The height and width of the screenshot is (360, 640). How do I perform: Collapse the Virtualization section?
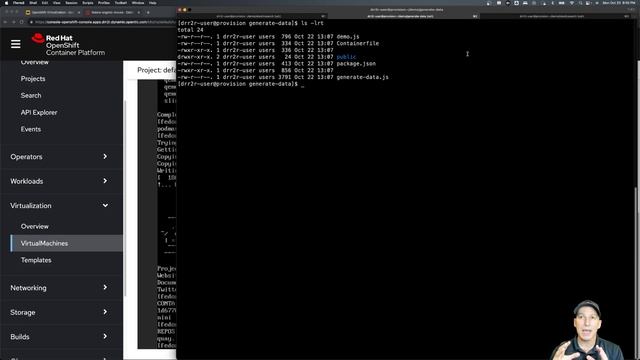click(x=60, y=205)
